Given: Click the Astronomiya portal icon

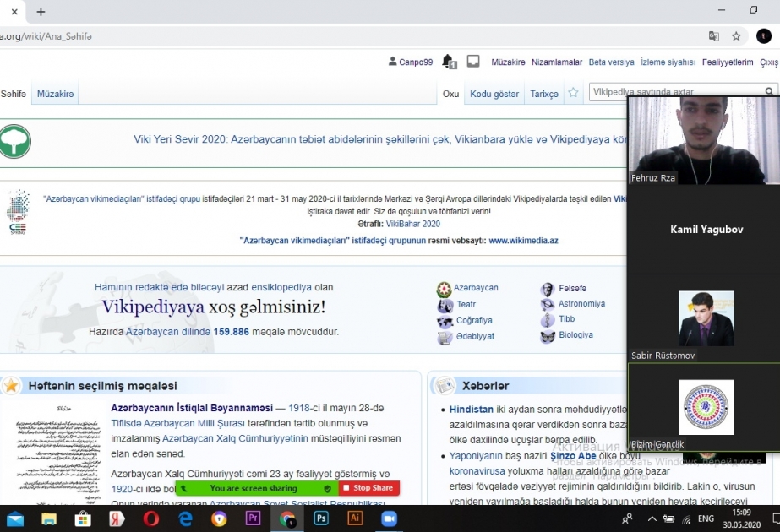Looking at the screenshot, I should tap(548, 304).
